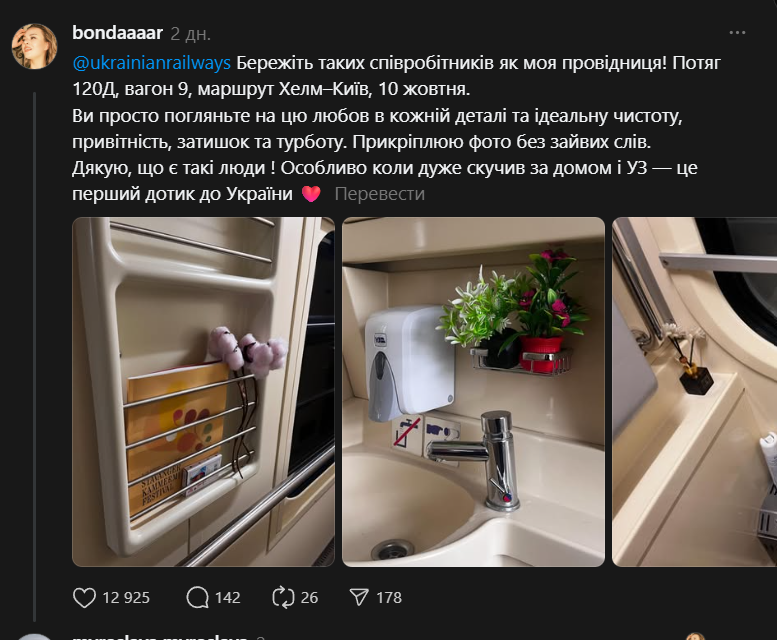777x640 pixels.
Task: Open bondaaaar's profile picture
Action: (x=35, y=46)
